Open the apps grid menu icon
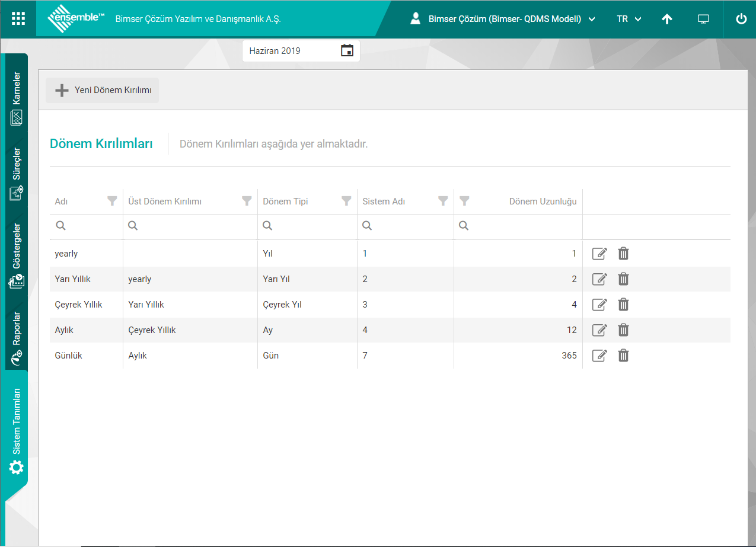The width and height of the screenshot is (756, 547). coord(18,18)
